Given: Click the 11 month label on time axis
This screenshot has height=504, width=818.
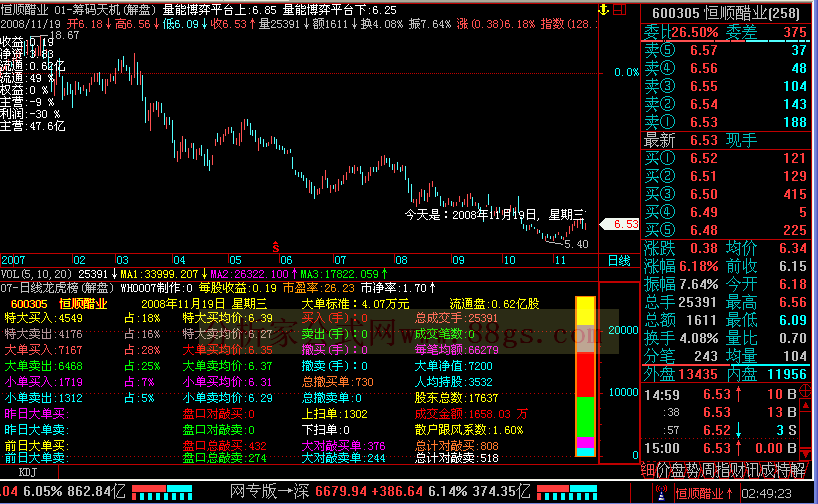Looking at the screenshot, I should [560, 260].
